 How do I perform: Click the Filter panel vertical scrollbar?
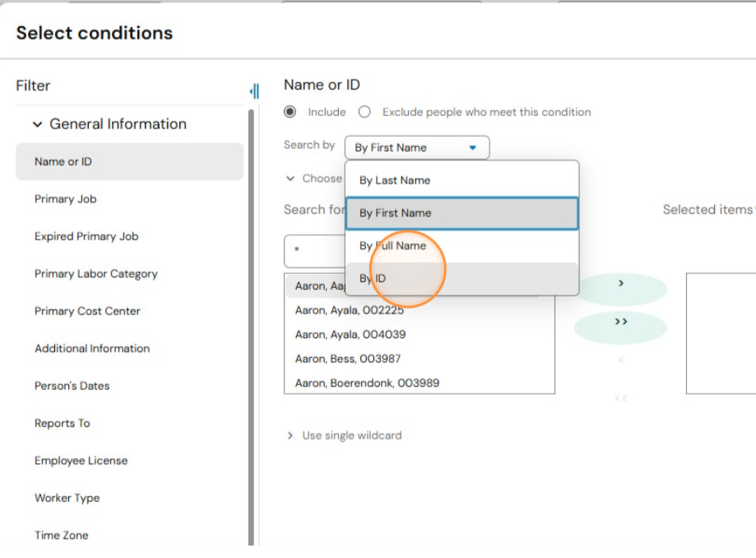pyautogui.click(x=251, y=328)
